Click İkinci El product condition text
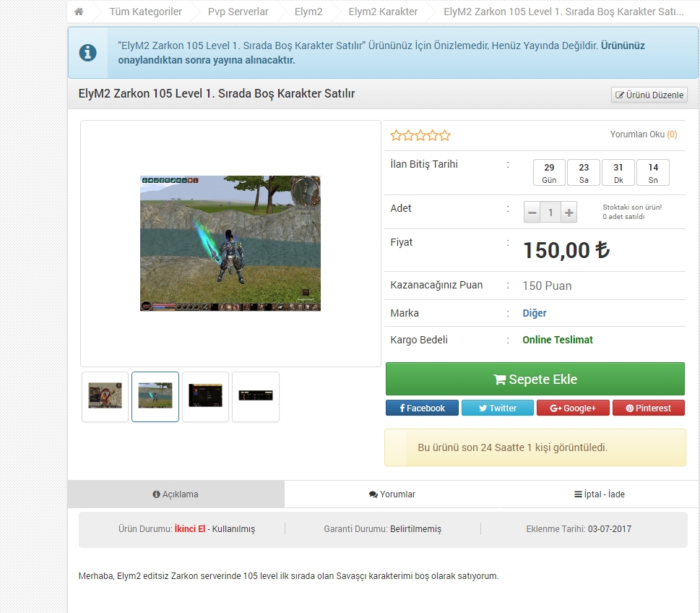This screenshot has width=700, height=613. click(x=190, y=529)
